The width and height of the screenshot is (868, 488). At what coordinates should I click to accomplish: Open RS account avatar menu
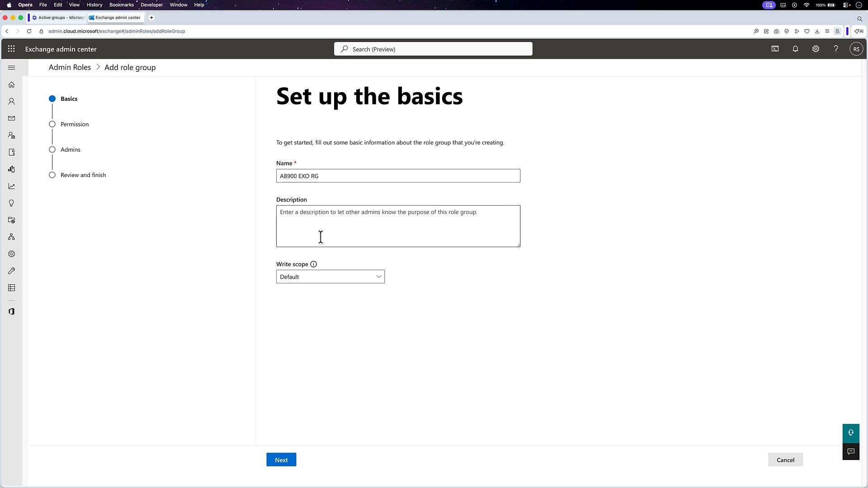(x=856, y=49)
